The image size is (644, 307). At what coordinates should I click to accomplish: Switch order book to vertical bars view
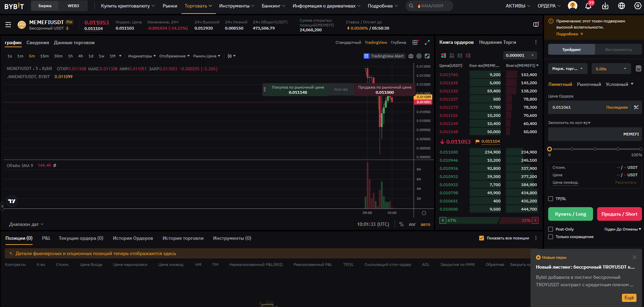(452, 55)
